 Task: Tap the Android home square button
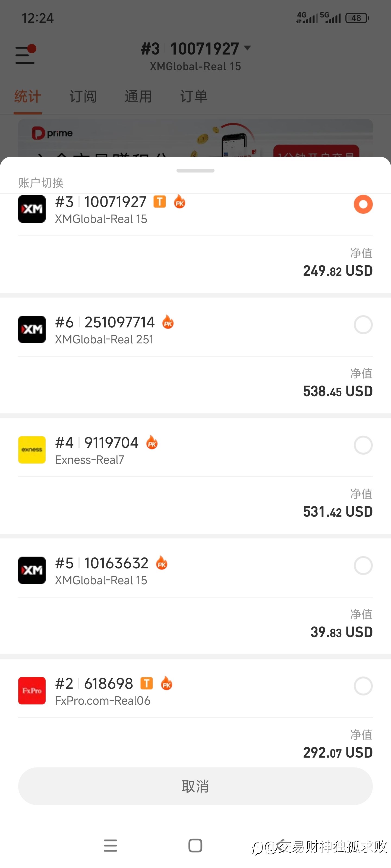(195, 845)
